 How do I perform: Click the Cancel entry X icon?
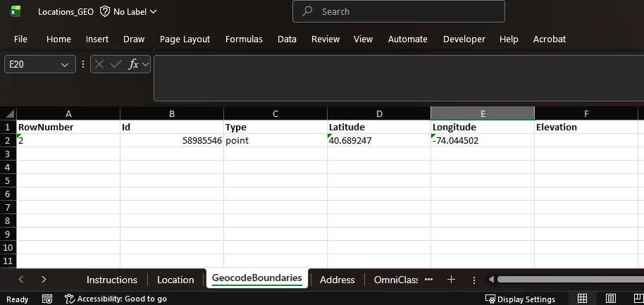pyautogui.click(x=99, y=64)
